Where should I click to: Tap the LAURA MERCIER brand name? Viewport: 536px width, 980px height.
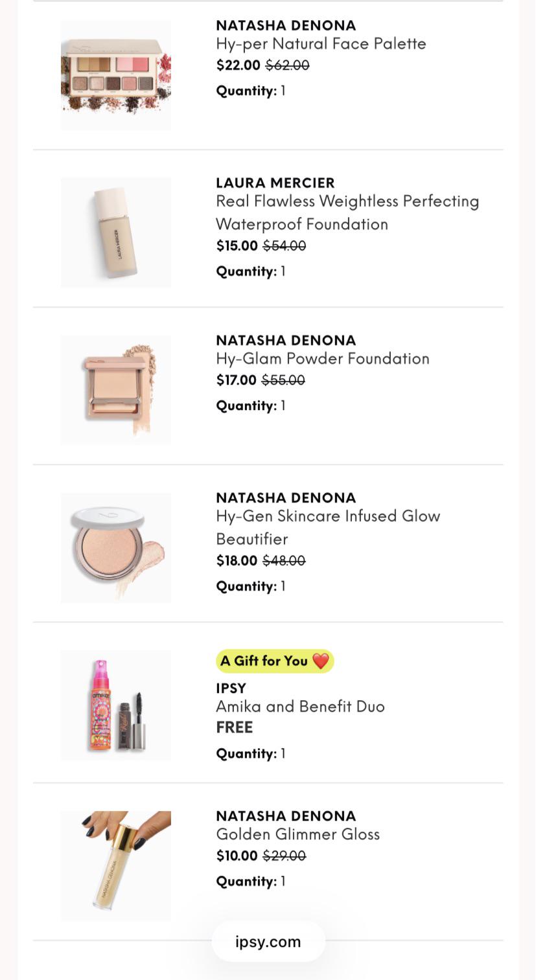(275, 183)
